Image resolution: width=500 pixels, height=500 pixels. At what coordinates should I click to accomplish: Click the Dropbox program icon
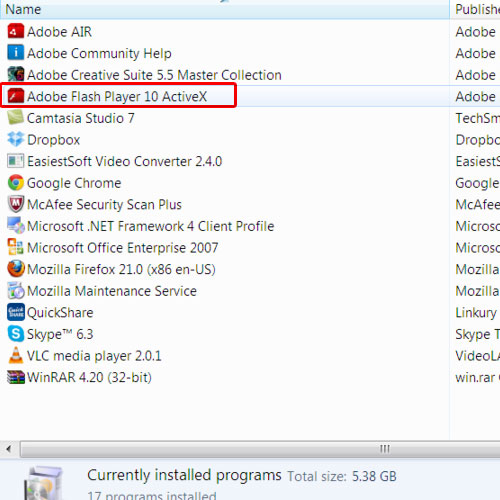tap(16, 139)
